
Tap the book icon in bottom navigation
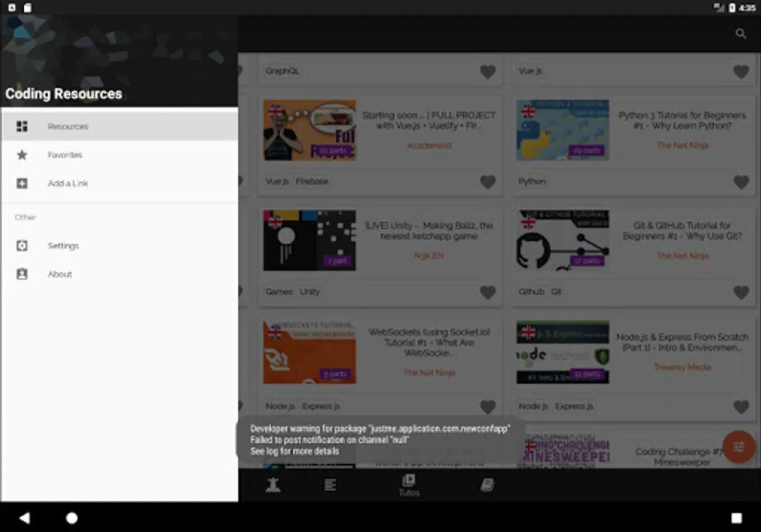pos(487,485)
